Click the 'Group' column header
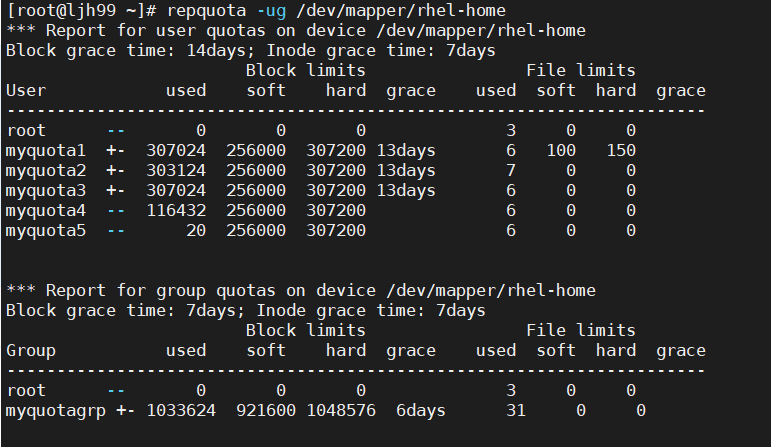Viewport: 771px width, 447px height. point(31,351)
